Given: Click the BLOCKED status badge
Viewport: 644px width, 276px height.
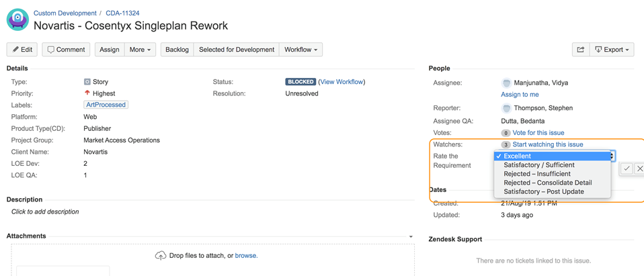Looking at the screenshot, I should [300, 82].
